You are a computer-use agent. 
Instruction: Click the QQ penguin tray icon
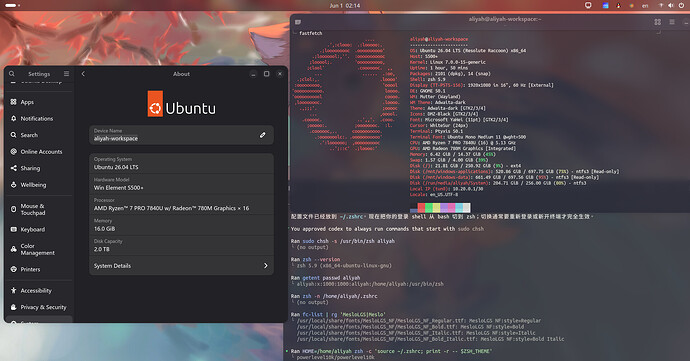(x=619, y=6)
